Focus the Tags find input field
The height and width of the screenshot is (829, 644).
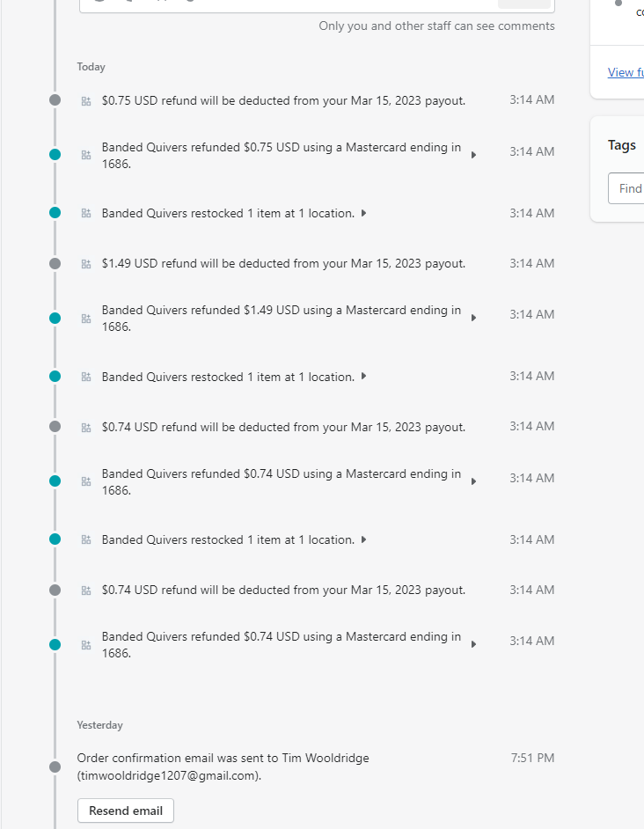point(626,188)
